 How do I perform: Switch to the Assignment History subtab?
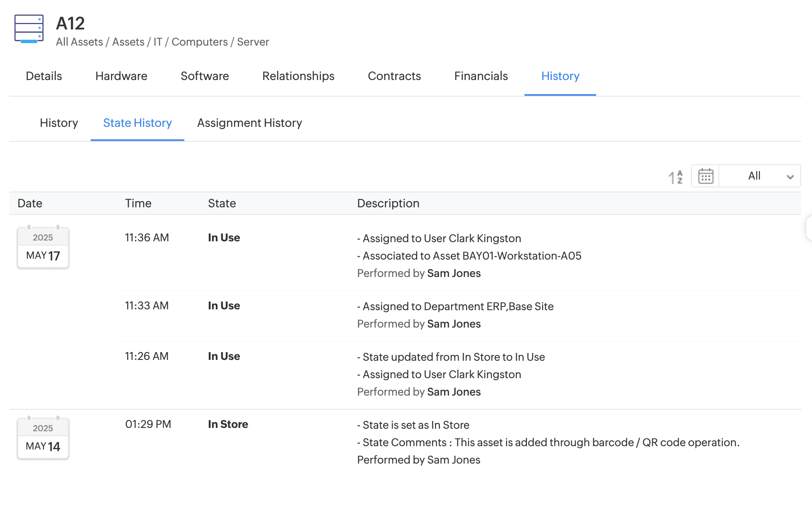click(249, 123)
